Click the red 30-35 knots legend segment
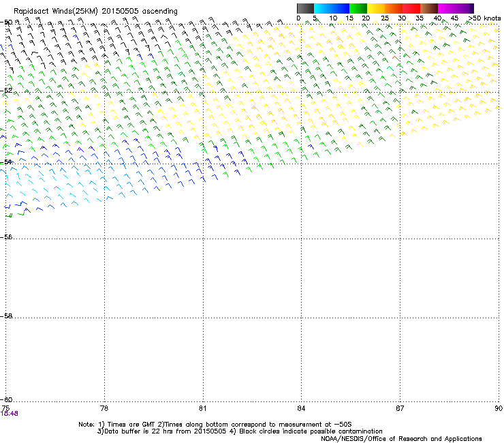Image resolution: width=504 pixels, height=443 pixels. 411,8
